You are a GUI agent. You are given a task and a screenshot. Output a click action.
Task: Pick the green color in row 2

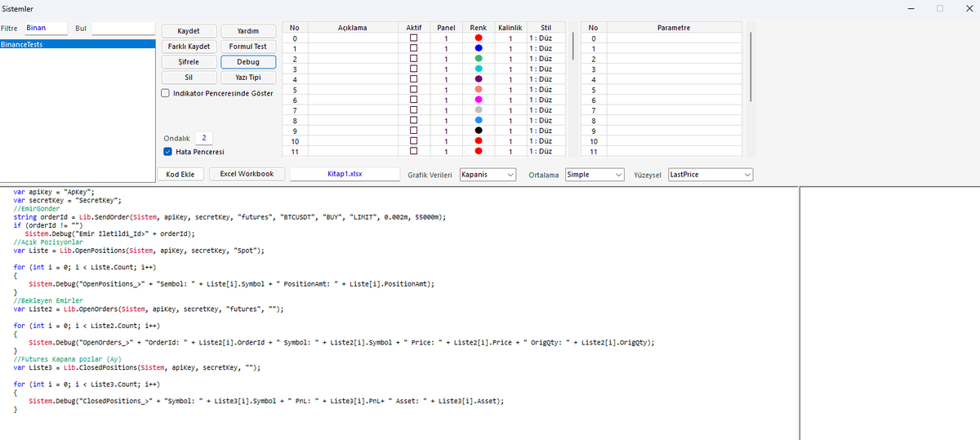click(x=479, y=59)
